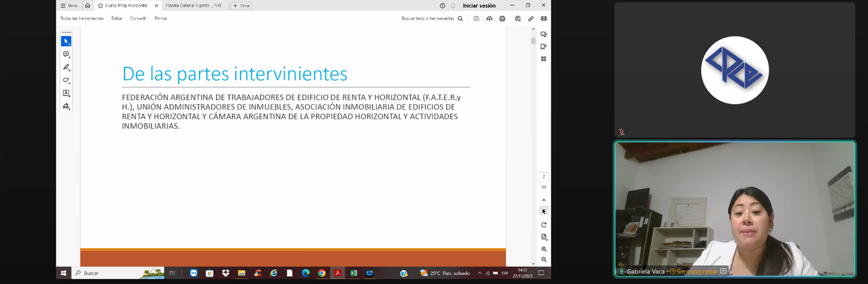Select the freehand draw loop tool

click(66, 80)
